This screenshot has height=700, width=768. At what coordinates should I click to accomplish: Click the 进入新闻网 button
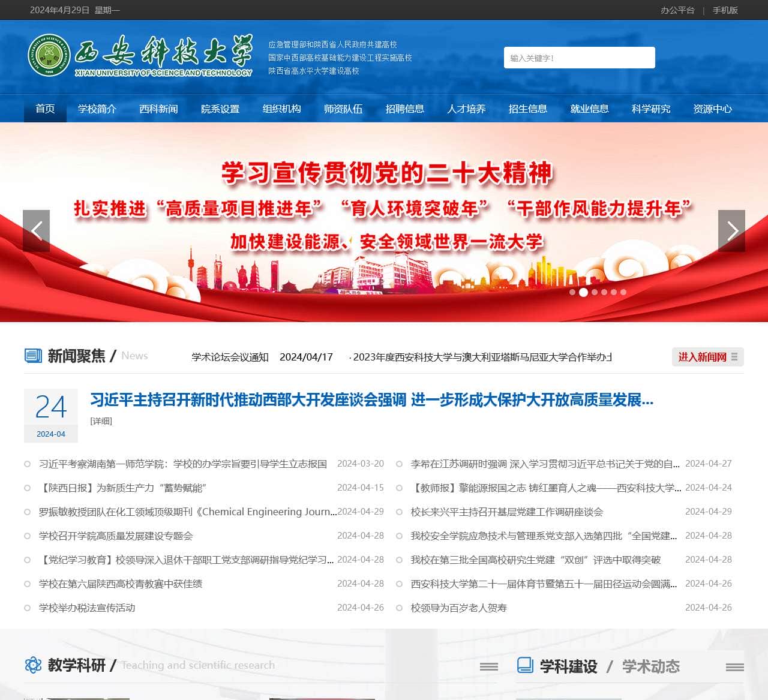[x=708, y=357]
